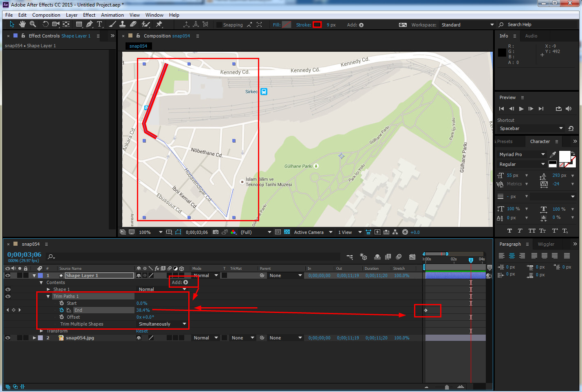Screen dimensions: 582x392
Task: Select the Selection arrow tool
Action: pyautogui.click(x=12, y=24)
